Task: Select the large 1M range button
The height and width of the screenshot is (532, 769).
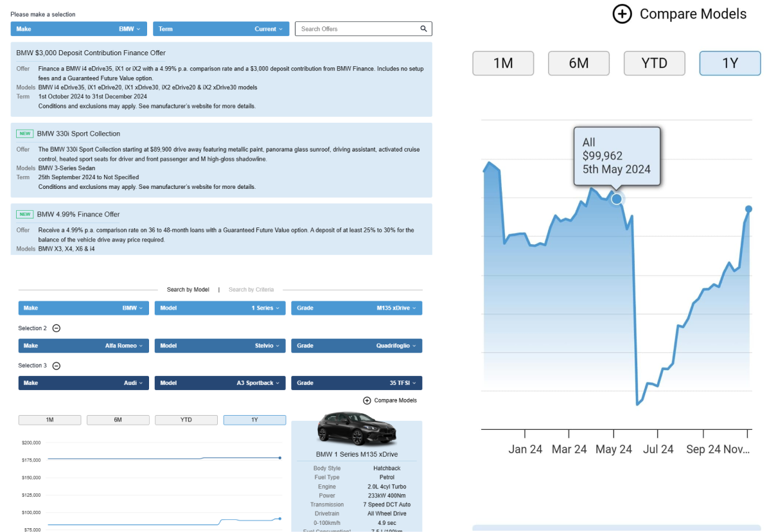Action: coord(503,63)
